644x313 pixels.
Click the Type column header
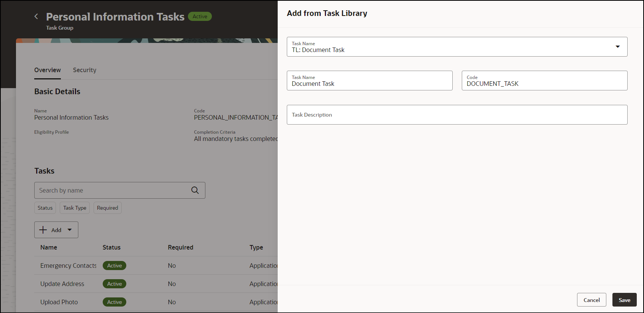(x=256, y=247)
